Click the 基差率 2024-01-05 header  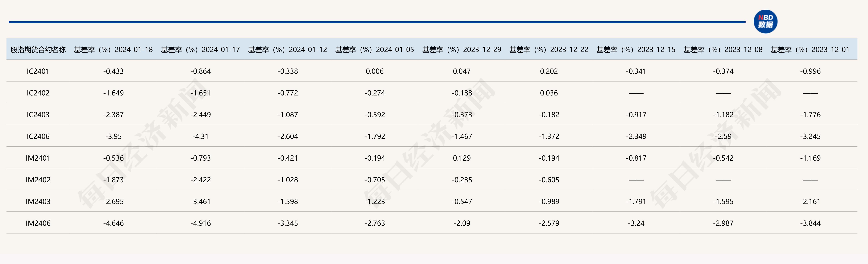(374, 50)
